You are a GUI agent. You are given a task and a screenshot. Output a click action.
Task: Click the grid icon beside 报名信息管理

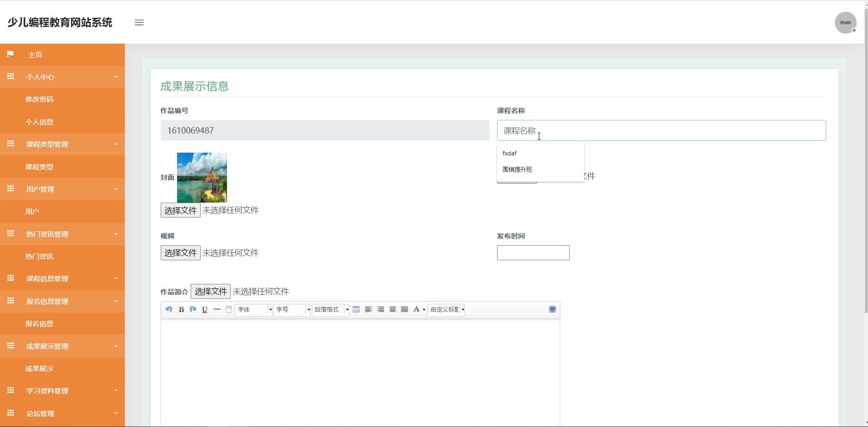point(10,301)
